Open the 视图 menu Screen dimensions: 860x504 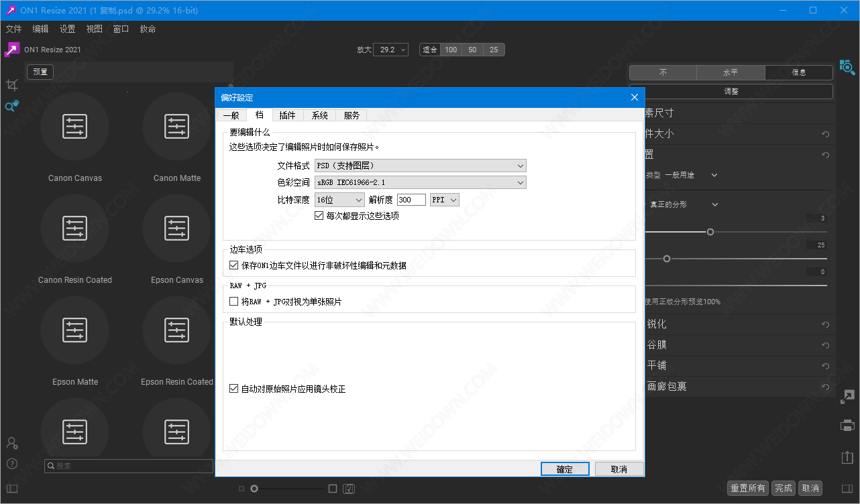[94, 29]
